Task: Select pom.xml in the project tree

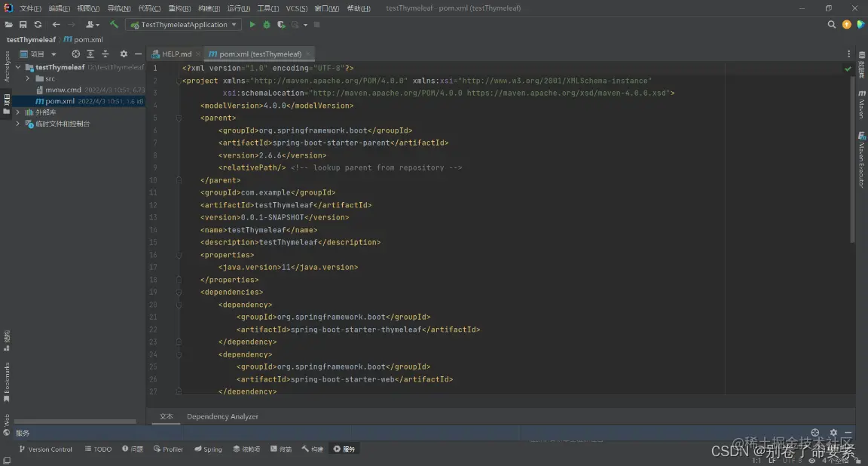Action: [x=60, y=101]
